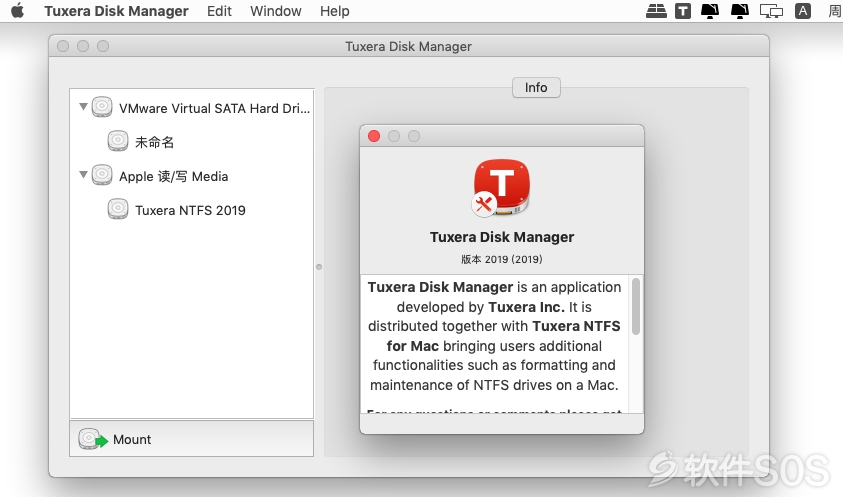
Task: Click the Tuxera Disk Manager app logo
Action: [501, 188]
